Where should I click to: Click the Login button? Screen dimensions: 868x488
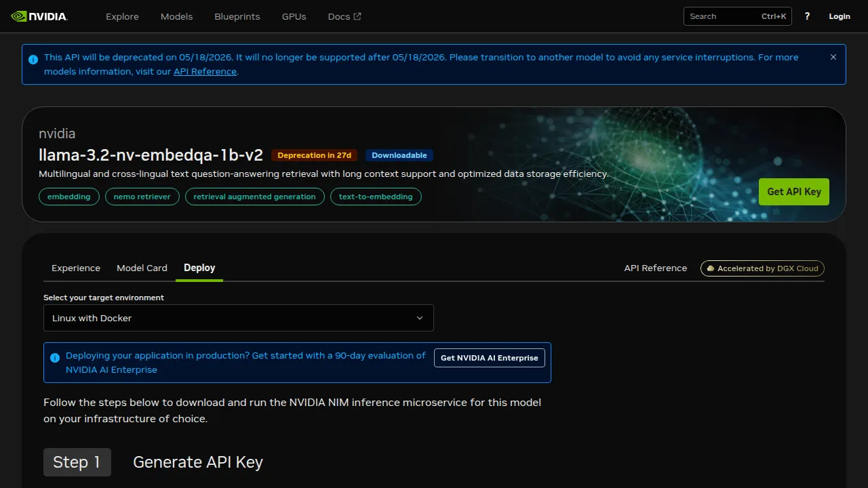840,16
